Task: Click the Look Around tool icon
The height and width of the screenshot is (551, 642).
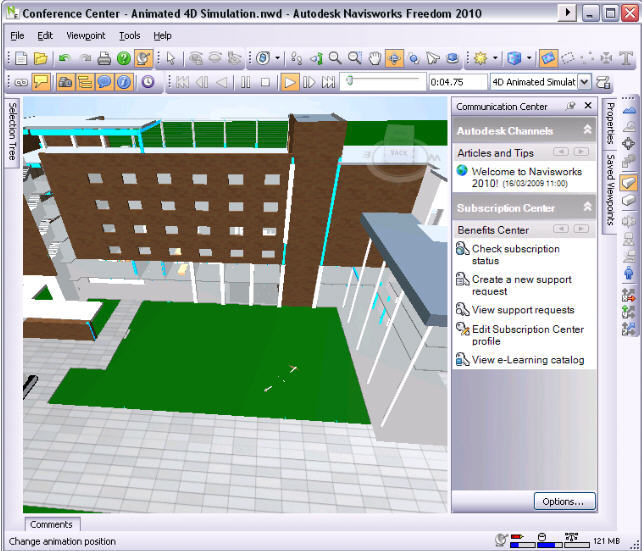Action: coord(414,59)
